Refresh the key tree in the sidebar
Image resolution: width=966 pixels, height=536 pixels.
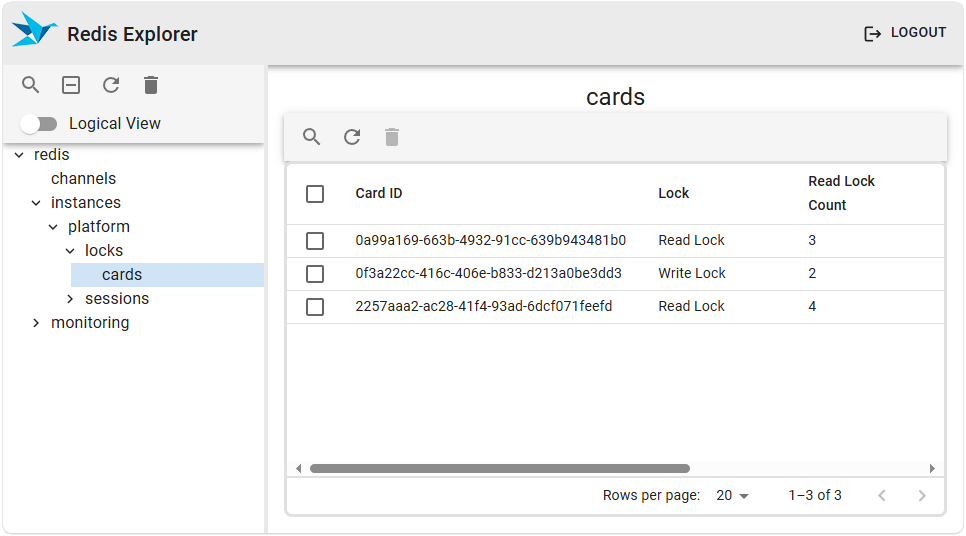[111, 85]
